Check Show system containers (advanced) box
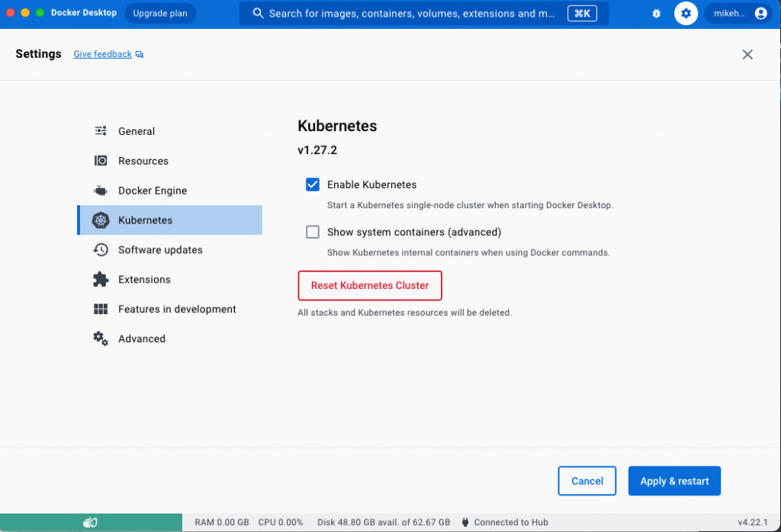Image resolution: width=781 pixels, height=532 pixels. point(313,232)
